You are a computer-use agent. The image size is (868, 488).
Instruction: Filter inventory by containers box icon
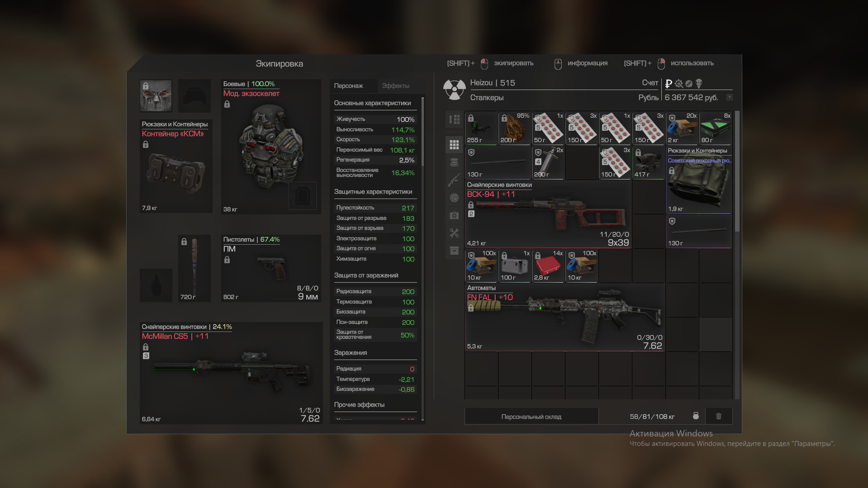454,251
